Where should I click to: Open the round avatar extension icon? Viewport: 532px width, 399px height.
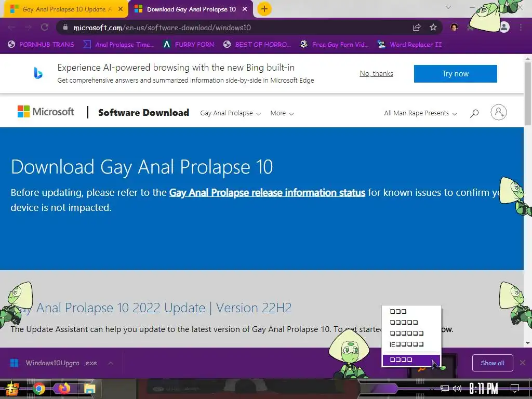tap(454, 27)
